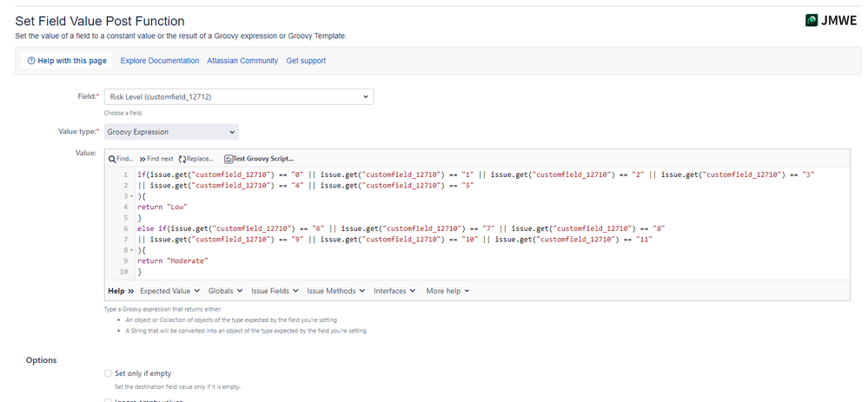Click inside the Groovy code editor on line 1
The height and width of the screenshot is (402, 868).
[476, 175]
